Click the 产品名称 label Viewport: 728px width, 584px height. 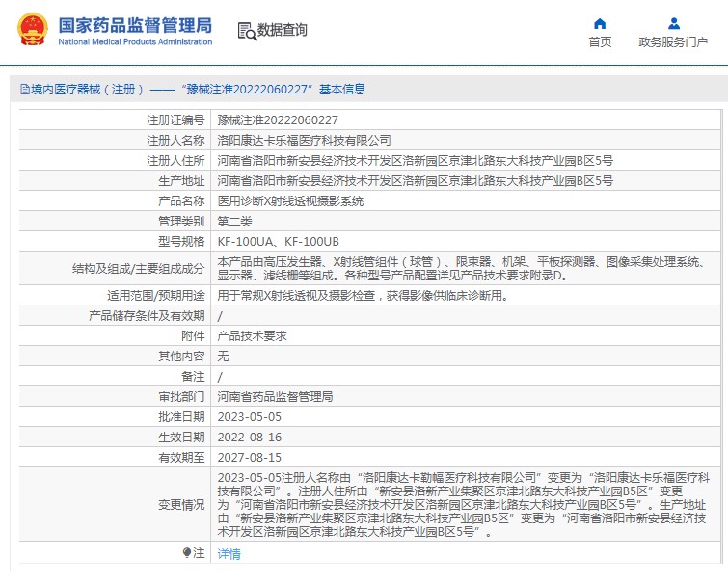click(181, 200)
